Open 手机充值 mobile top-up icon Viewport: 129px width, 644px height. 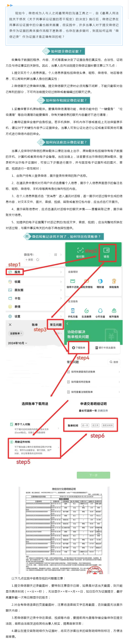(x=73, y=310)
